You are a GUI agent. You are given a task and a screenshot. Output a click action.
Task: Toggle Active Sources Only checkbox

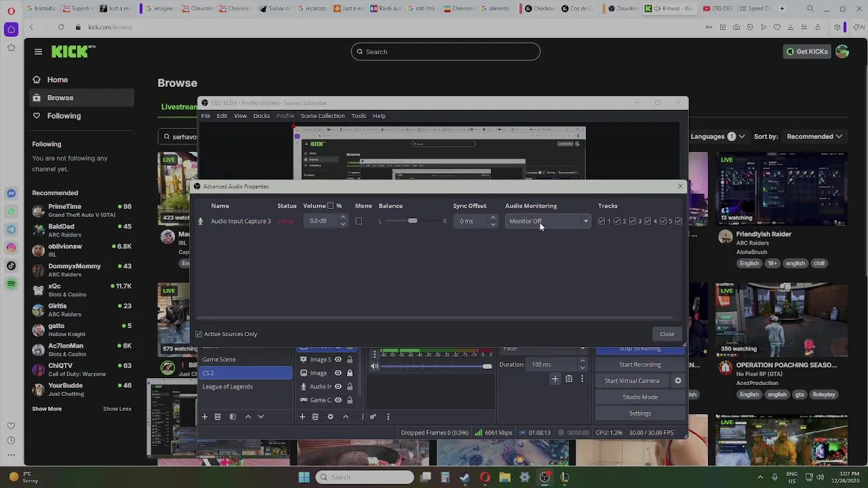[x=199, y=334]
